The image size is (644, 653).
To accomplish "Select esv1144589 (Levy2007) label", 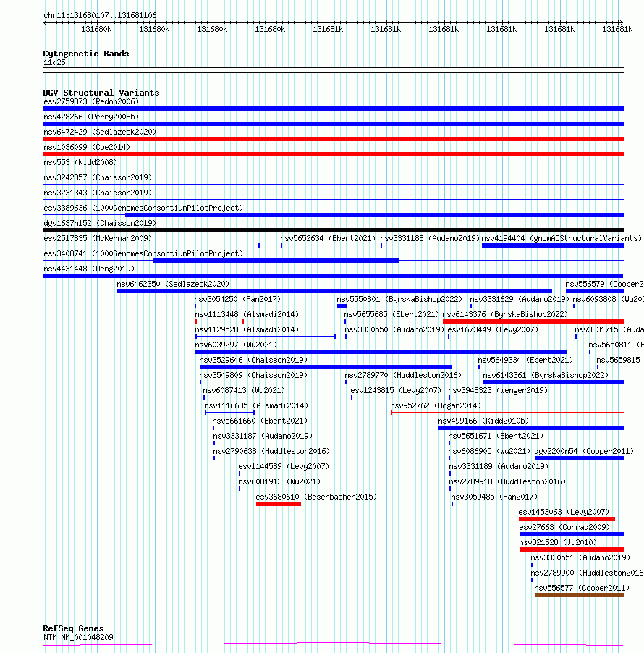I will point(284,466).
